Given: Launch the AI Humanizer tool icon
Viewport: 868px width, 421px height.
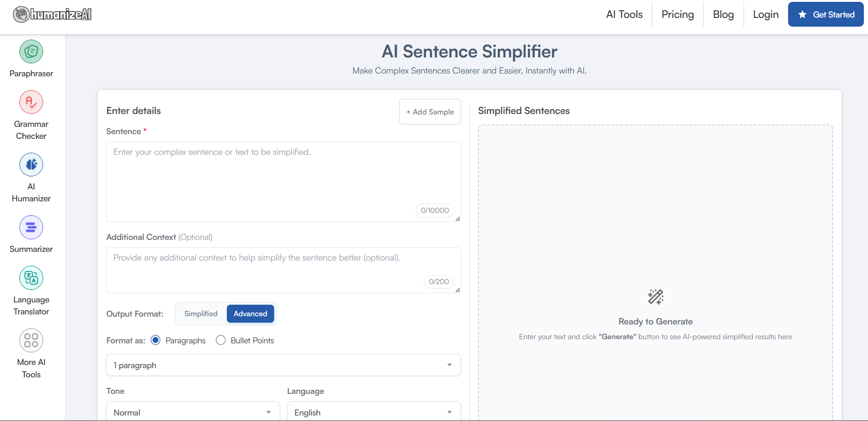Looking at the screenshot, I should click(x=31, y=165).
